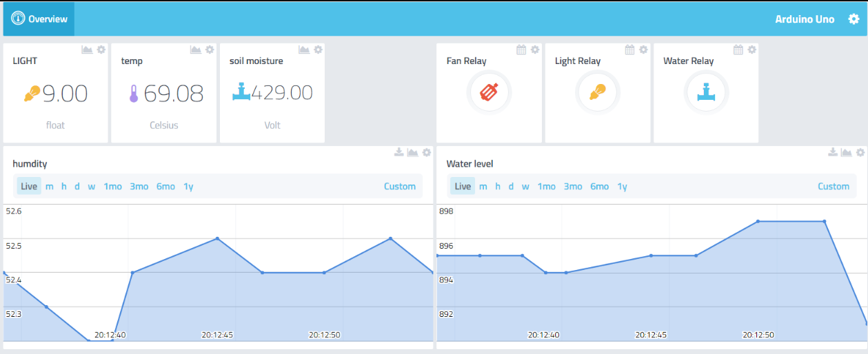
Task: Select 1mo range on humidity chart
Action: (x=112, y=187)
